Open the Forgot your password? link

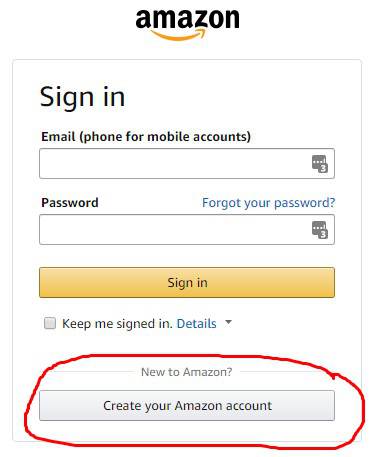(269, 203)
